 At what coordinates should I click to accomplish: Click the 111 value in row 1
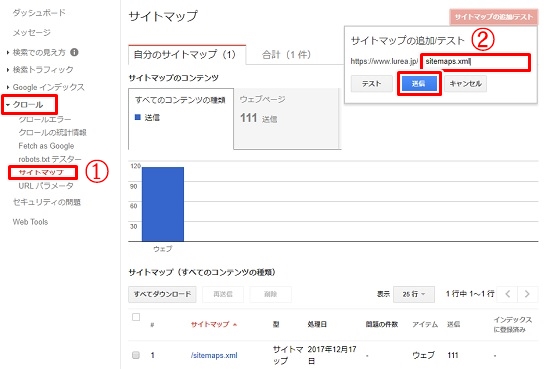click(x=453, y=355)
